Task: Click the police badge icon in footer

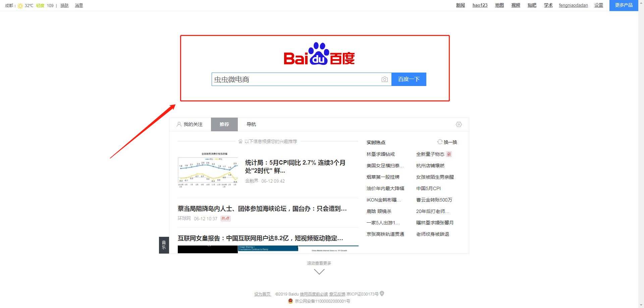Action: tap(290, 301)
